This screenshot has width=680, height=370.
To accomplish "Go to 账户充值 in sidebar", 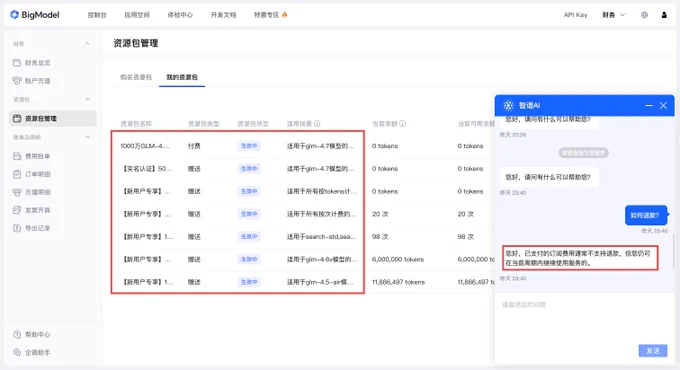I will tap(38, 81).
